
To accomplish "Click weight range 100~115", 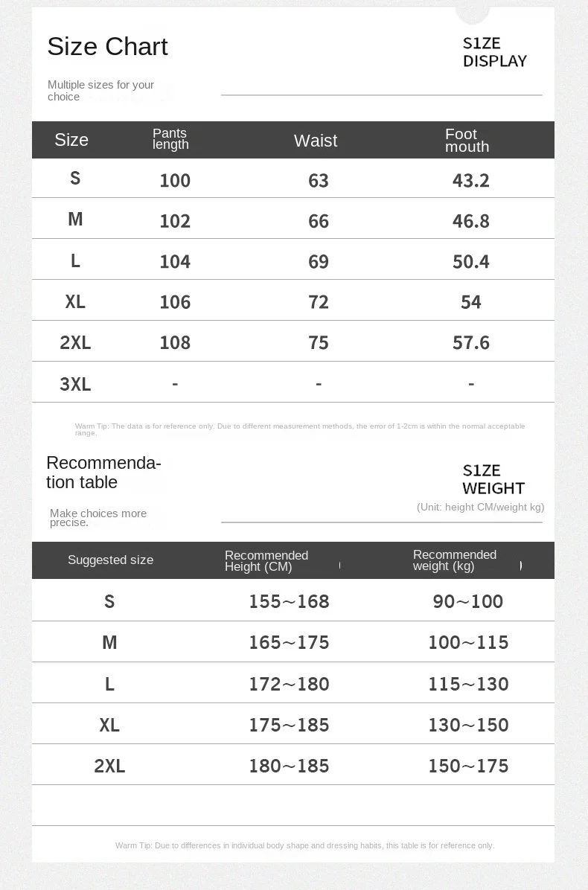I will tap(468, 642).
